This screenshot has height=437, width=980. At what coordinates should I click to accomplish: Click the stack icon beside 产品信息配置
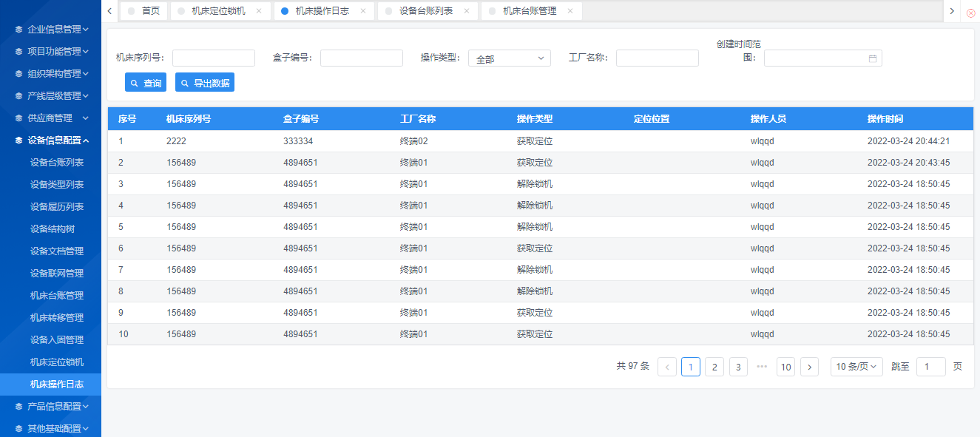[x=18, y=407]
